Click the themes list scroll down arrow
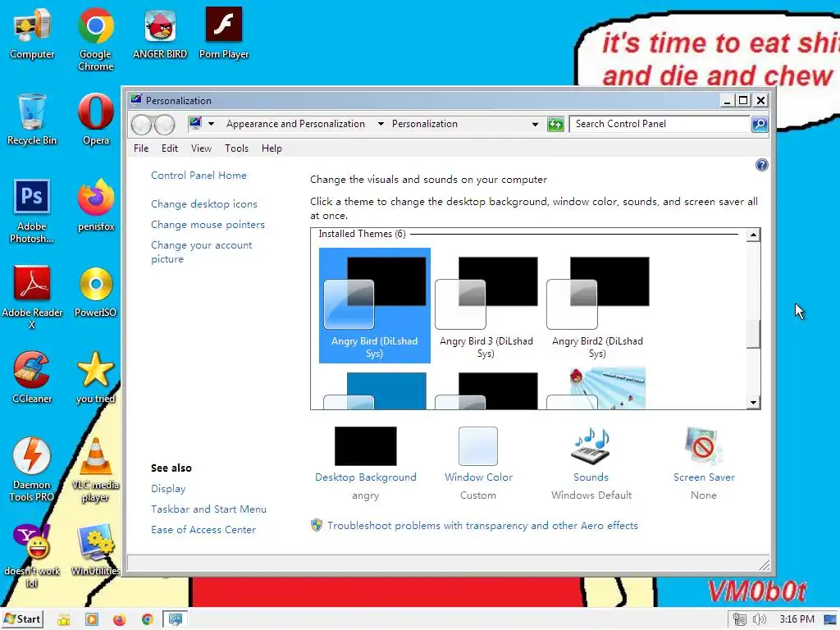Screen dimensions: 840x630 click(753, 402)
